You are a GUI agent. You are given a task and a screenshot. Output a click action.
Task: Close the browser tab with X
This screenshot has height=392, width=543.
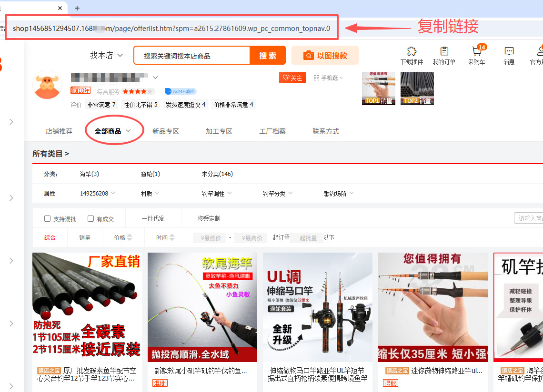(x=60, y=8)
